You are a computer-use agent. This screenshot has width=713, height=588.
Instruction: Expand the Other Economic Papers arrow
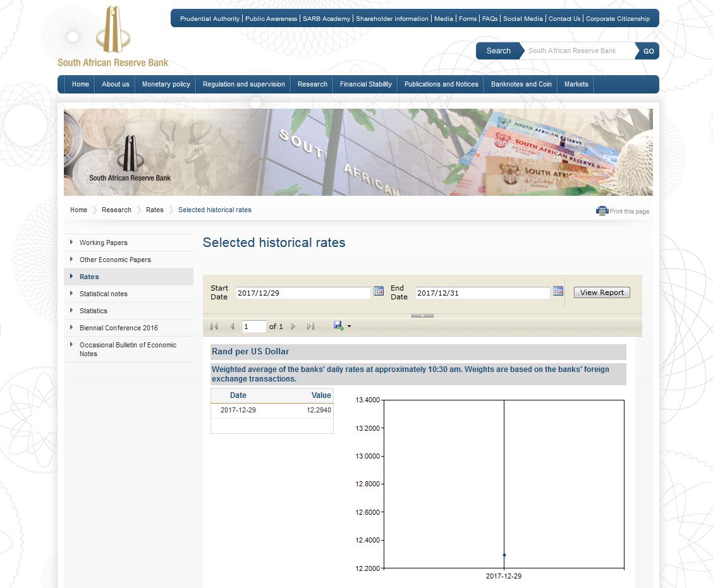71,259
